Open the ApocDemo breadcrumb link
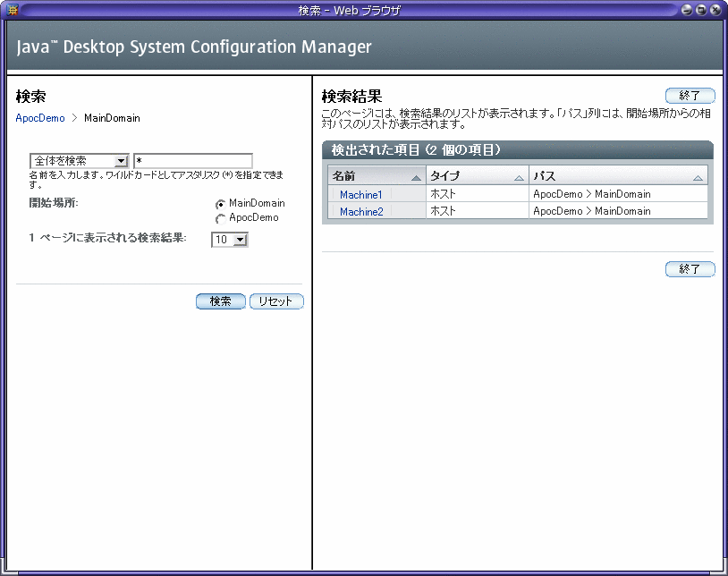Viewport: 728px width, 576px height. pyautogui.click(x=40, y=118)
